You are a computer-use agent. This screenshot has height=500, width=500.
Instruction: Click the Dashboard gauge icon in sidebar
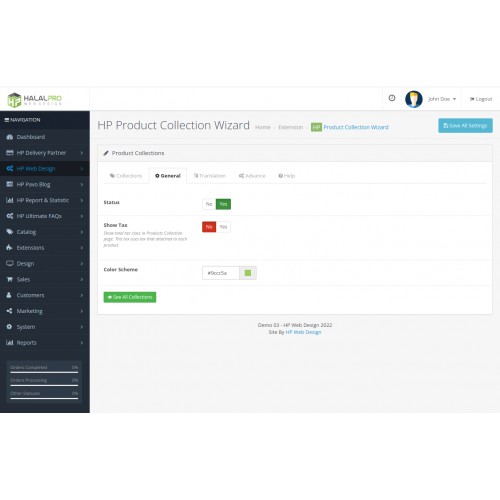10,137
